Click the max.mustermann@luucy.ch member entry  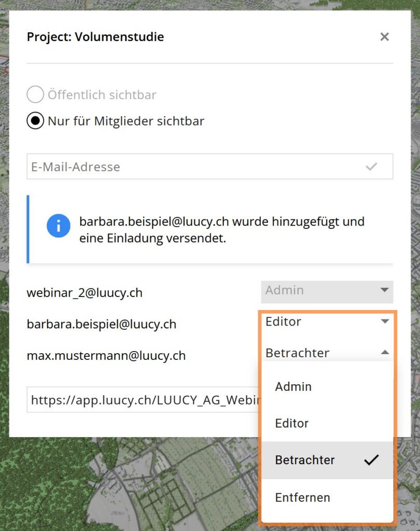(106, 356)
